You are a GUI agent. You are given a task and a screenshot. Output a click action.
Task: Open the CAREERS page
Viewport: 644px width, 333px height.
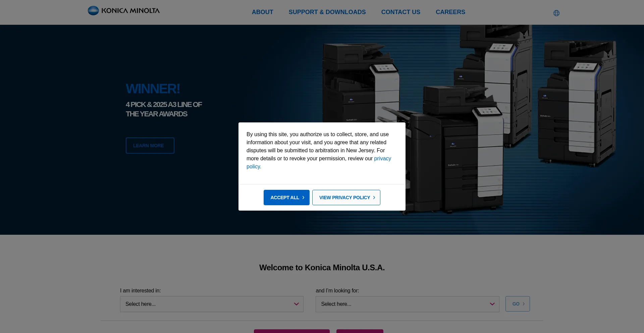click(x=450, y=12)
